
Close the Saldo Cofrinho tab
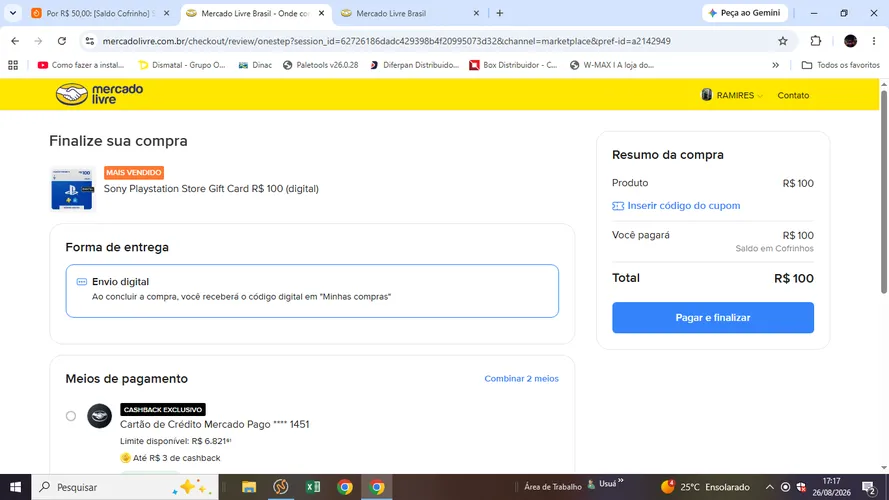[166, 13]
